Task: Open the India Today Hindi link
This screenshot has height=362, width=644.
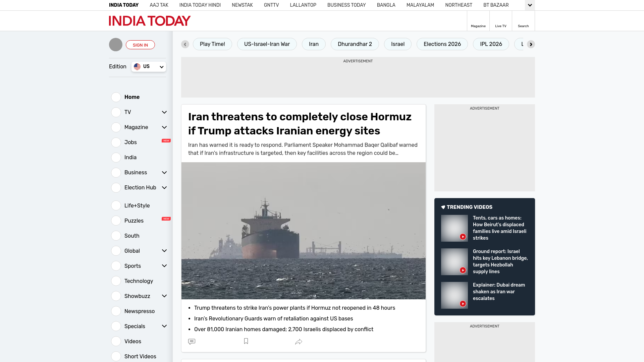Action: coord(200,5)
